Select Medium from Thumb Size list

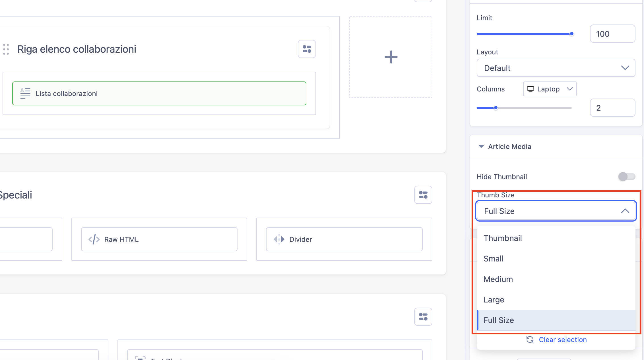(498, 279)
